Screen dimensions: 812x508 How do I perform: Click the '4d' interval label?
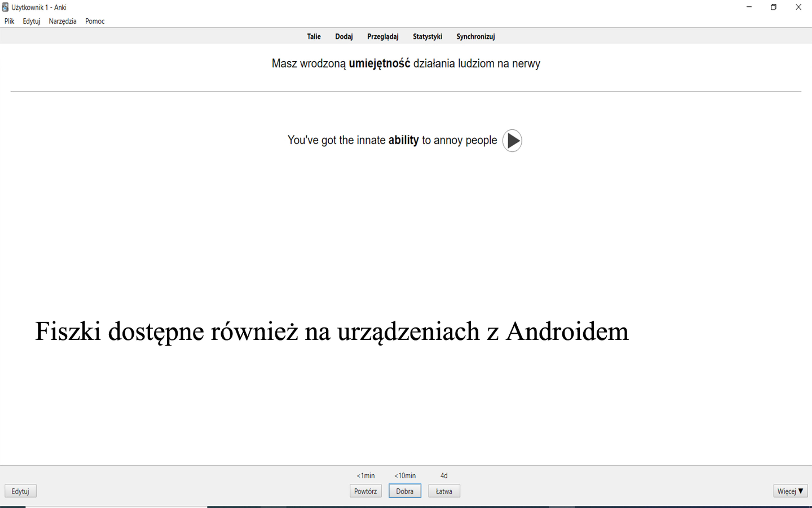pyautogui.click(x=444, y=475)
